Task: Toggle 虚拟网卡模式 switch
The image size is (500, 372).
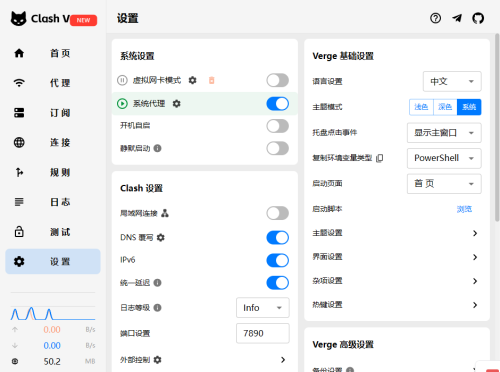Action: 277,80
